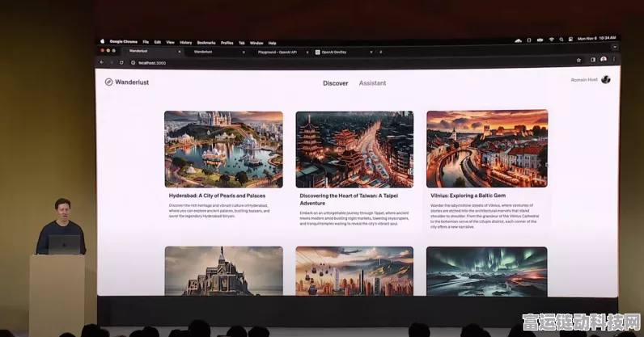Reload the localhost page
This screenshot has height=337, width=644.
tap(121, 62)
